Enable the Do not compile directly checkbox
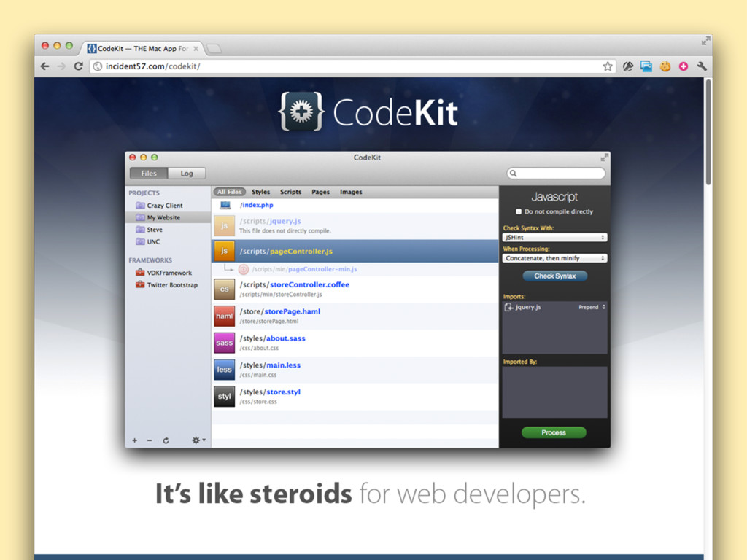 click(x=519, y=212)
